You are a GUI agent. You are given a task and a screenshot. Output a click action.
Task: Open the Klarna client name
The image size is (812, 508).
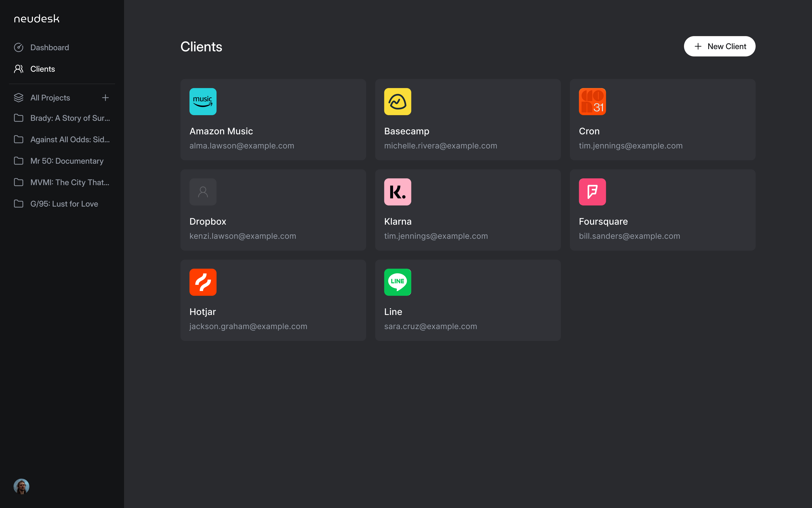click(x=398, y=222)
